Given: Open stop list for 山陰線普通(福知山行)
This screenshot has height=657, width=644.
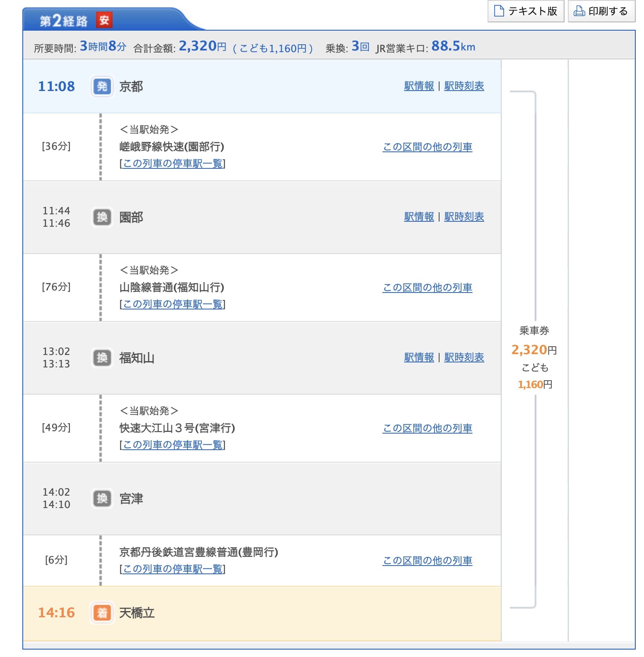Looking at the screenshot, I should point(173,305).
